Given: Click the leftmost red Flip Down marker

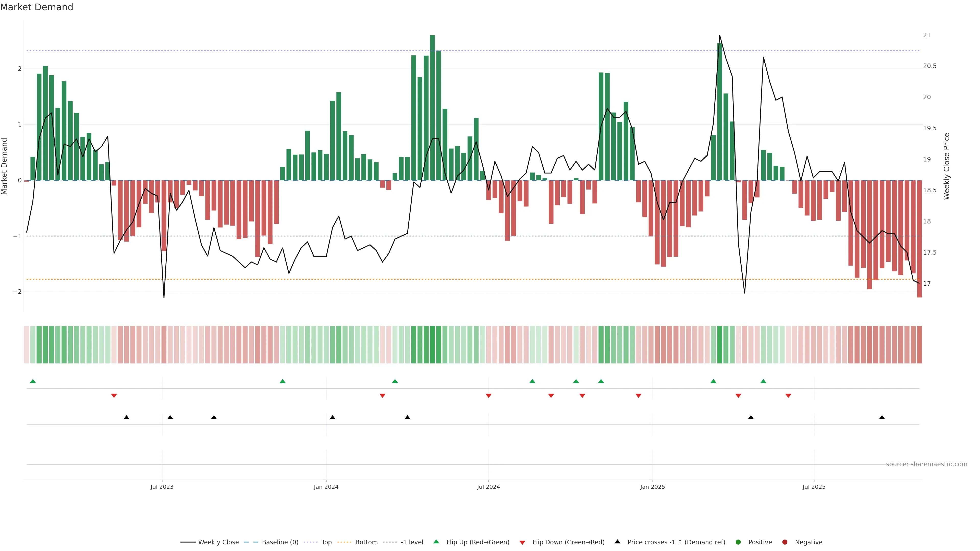Looking at the screenshot, I should [x=114, y=396].
